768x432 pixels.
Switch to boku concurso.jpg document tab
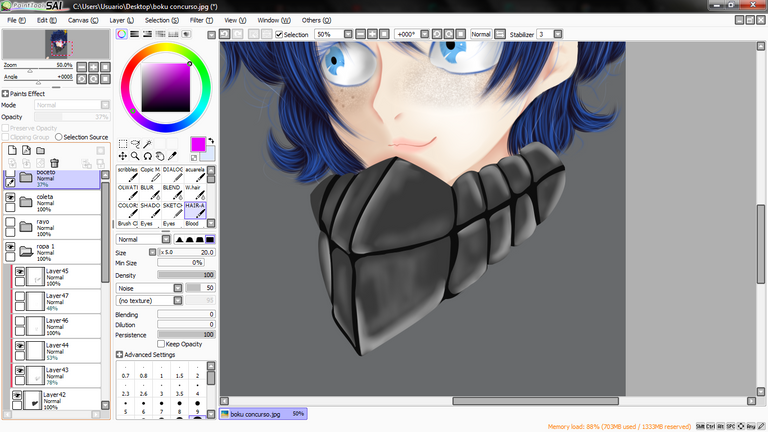tap(263, 414)
